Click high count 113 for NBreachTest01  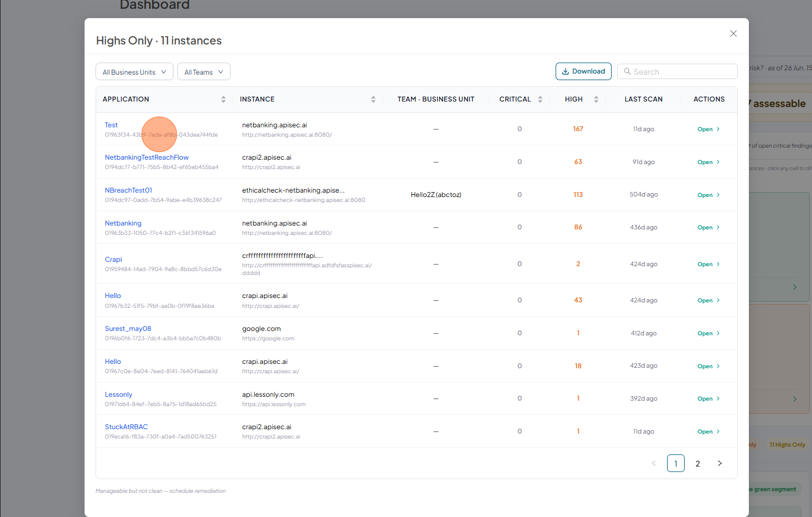(x=578, y=195)
